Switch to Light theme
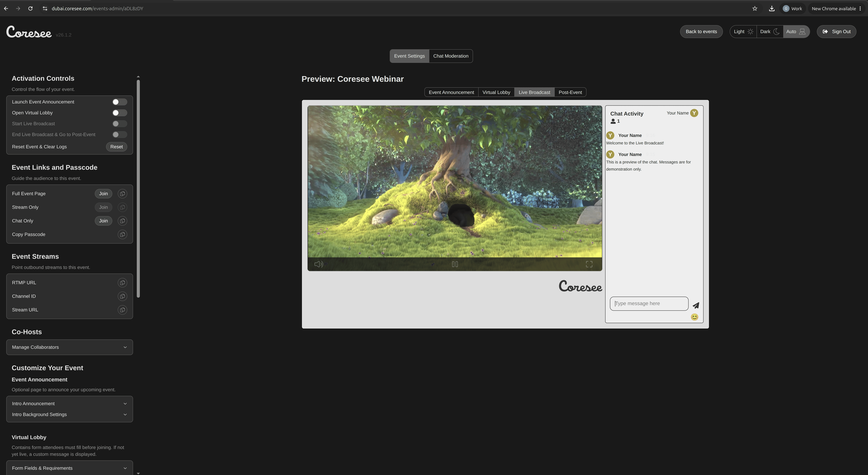868x475 pixels. click(743, 32)
